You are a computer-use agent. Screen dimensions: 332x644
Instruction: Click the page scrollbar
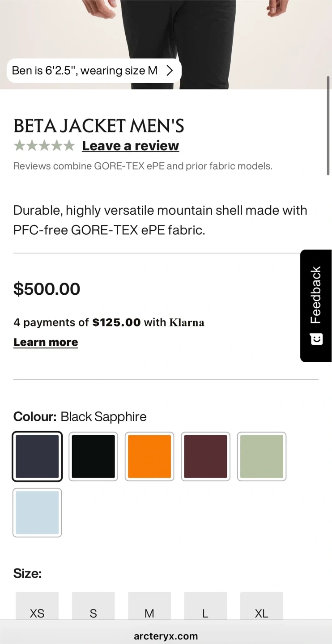click(328, 126)
